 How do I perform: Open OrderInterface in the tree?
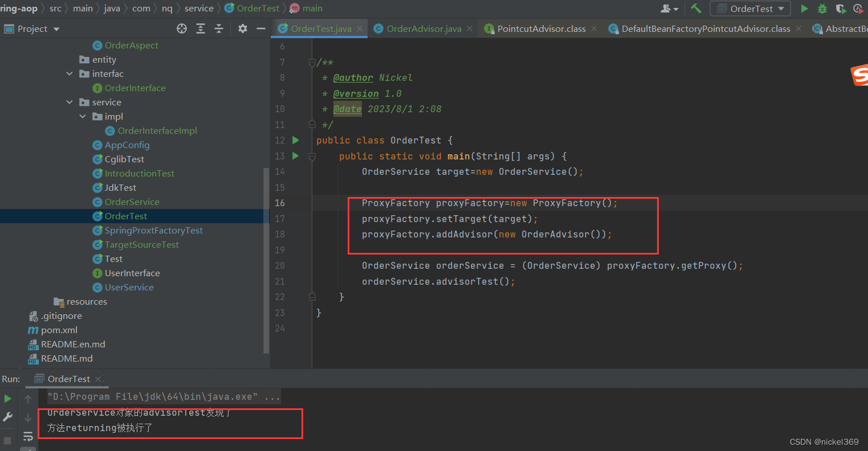135,88
